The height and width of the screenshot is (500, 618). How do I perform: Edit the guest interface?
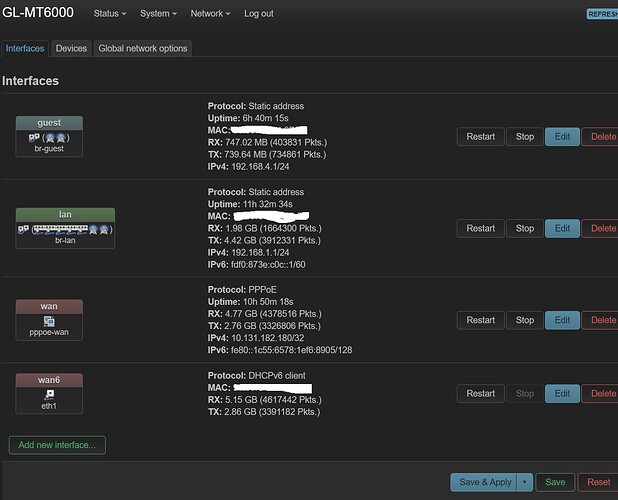(x=562, y=137)
